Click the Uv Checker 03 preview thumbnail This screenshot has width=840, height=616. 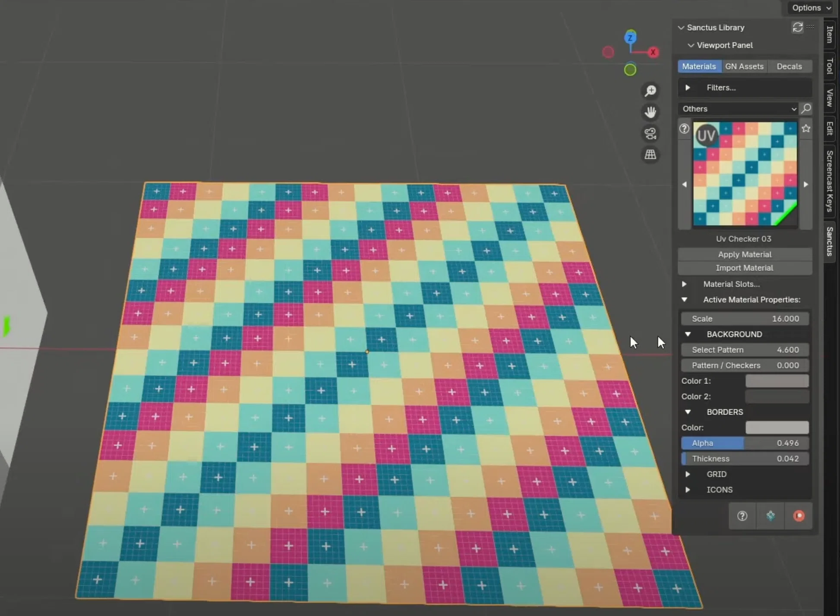tap(745, 174)
